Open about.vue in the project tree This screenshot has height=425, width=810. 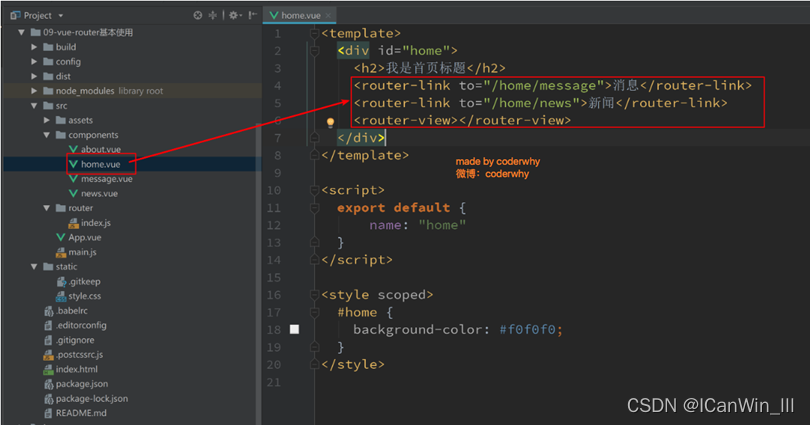point(101,149)
